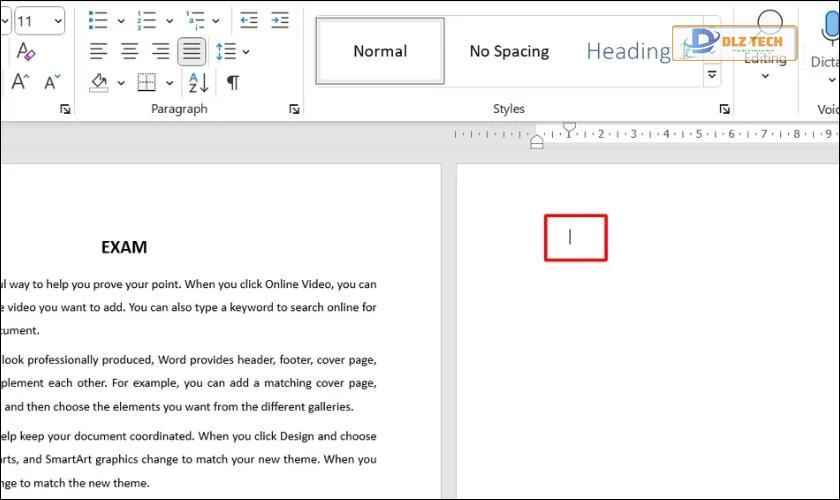Viewport: 840px width, 500px height.
Task: Click the Clear All Formatting icon
Action: coord(25,51)
